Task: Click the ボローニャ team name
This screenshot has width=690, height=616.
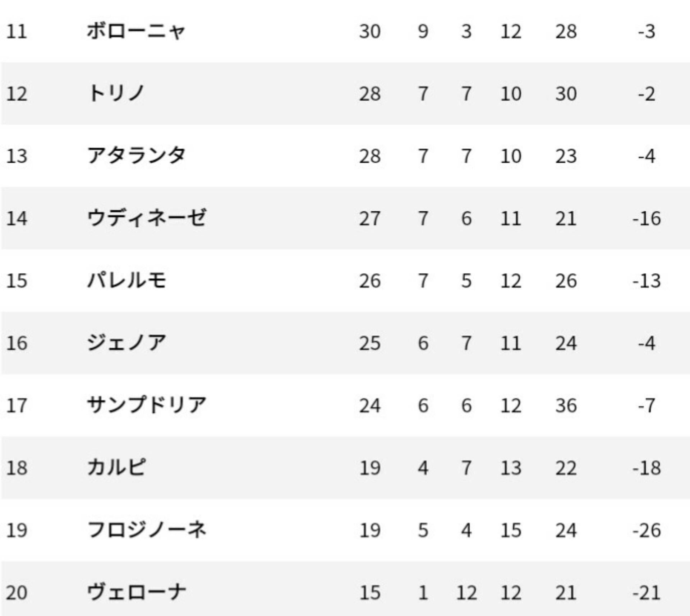Action: [136, 31]
